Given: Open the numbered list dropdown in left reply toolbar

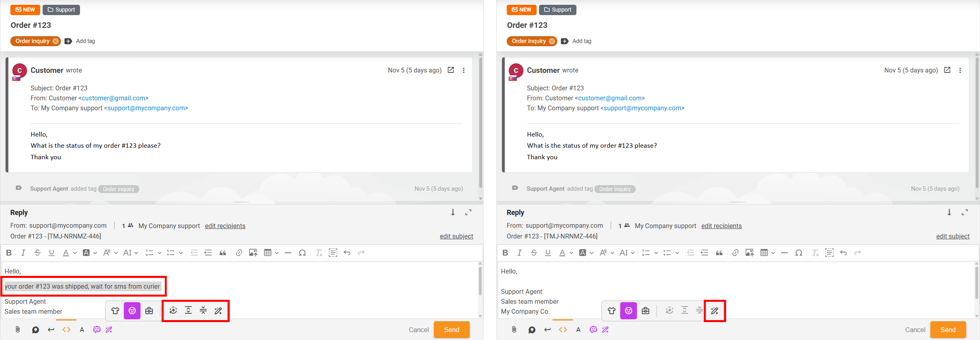Looking at the screenshot, I should pos(159,253).
